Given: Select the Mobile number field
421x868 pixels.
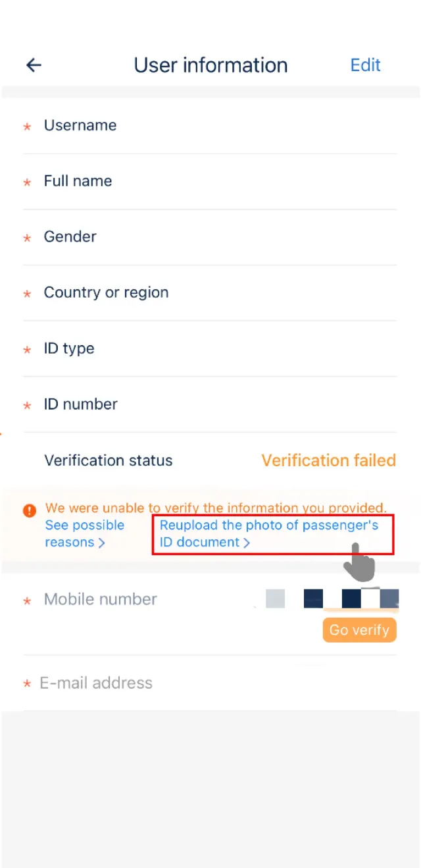Looking at the screenshot, I should [x=210, y=614].
